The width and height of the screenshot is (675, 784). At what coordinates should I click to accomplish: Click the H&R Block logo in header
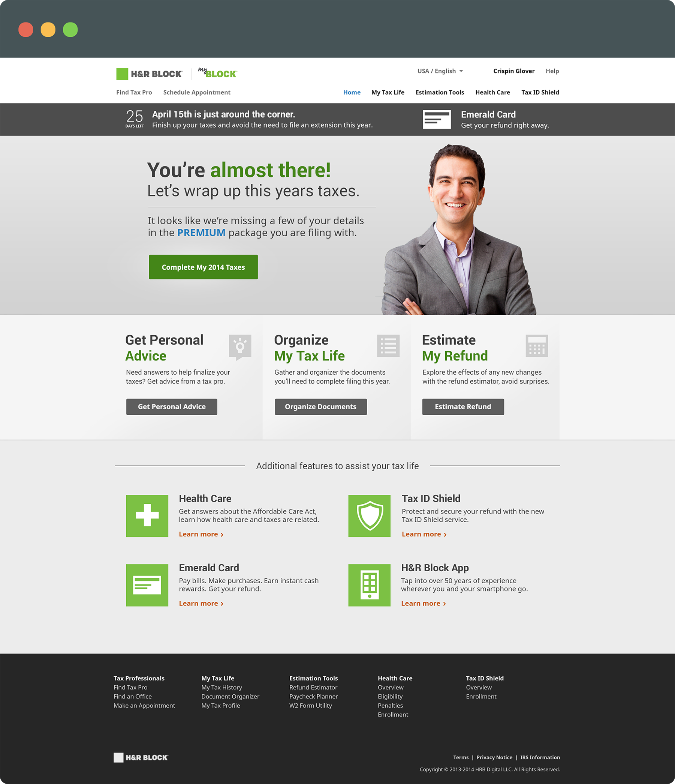[149, 74]
